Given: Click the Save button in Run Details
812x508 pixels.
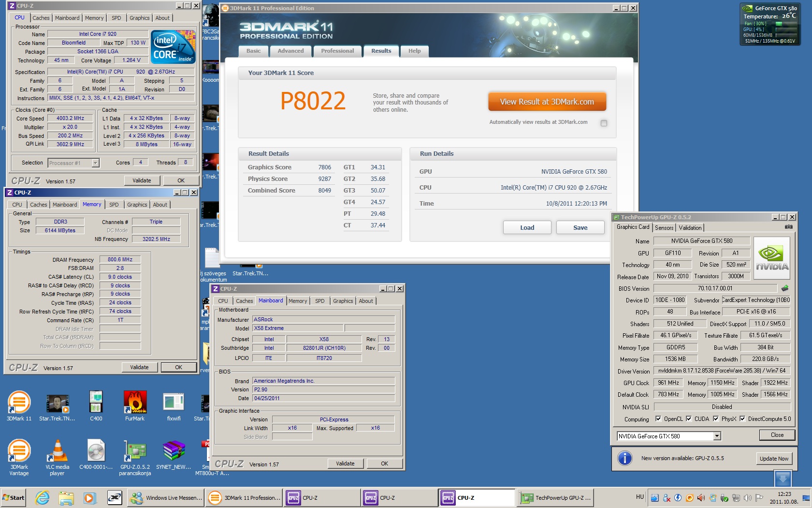Looking at the screenshot, I should (580, 228).
